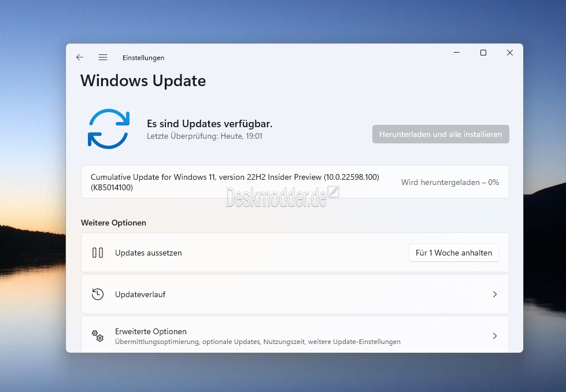Viewport: 566px width, 392px height.
Task: Click the blue sync arrows update icon
Action: point(109,129)
